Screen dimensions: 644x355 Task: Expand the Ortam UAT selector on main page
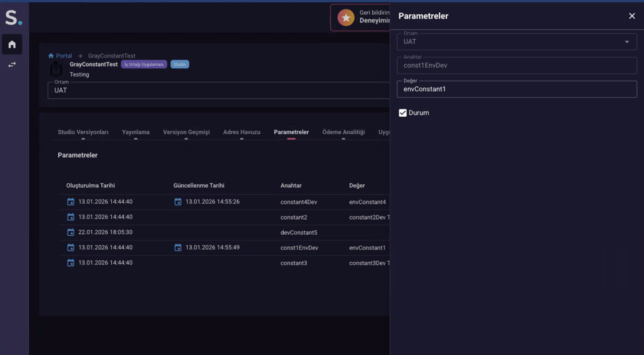218,91
